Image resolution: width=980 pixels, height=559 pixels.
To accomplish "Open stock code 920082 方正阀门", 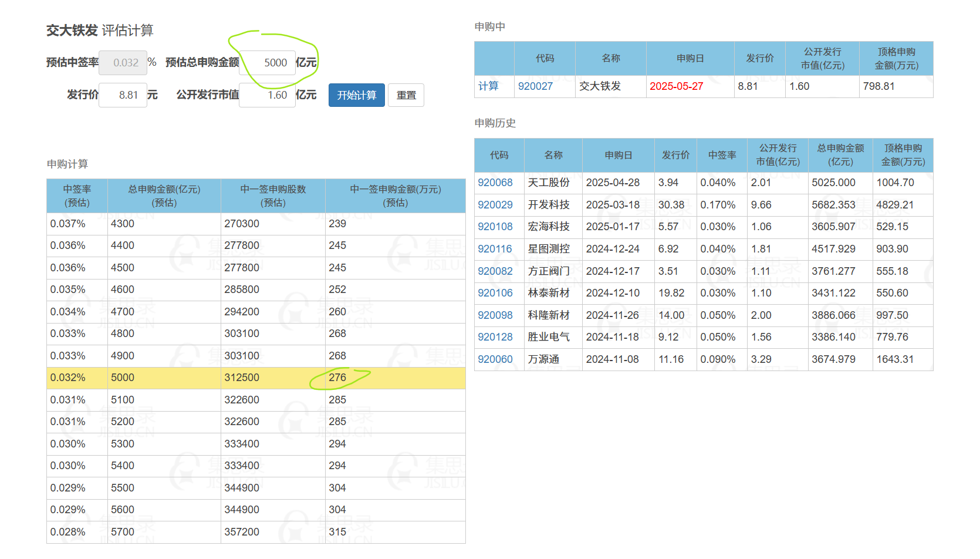I will [x=495, y=271].
